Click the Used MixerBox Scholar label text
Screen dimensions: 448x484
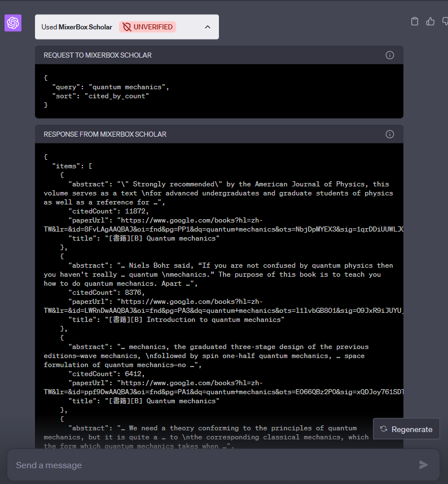[x=77, y=27]
